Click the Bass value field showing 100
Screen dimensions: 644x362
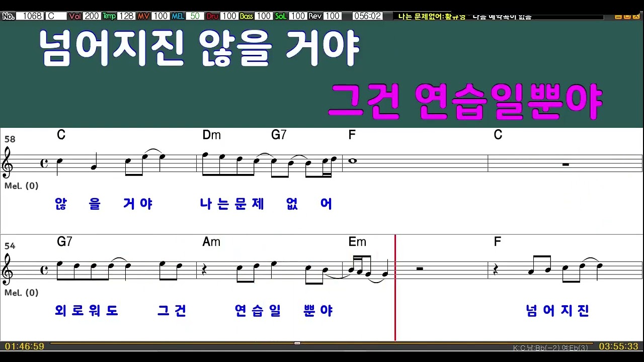(x=263, y=16)
